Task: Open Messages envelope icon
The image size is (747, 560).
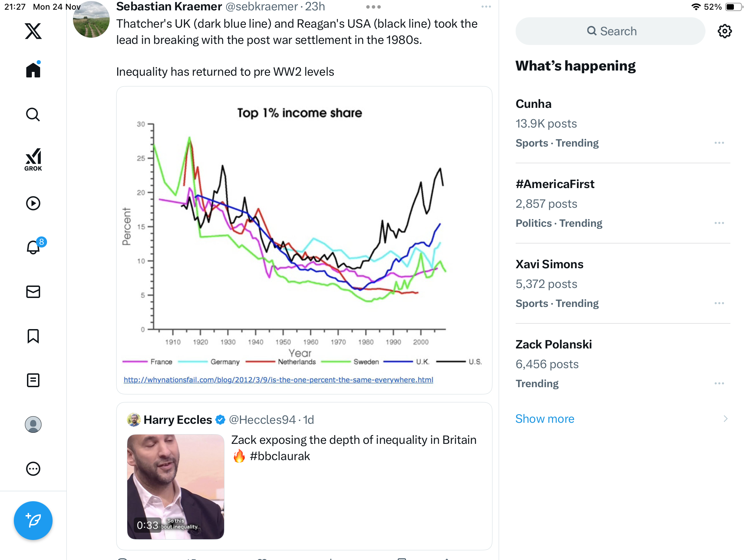Action: tap(33, 292)
